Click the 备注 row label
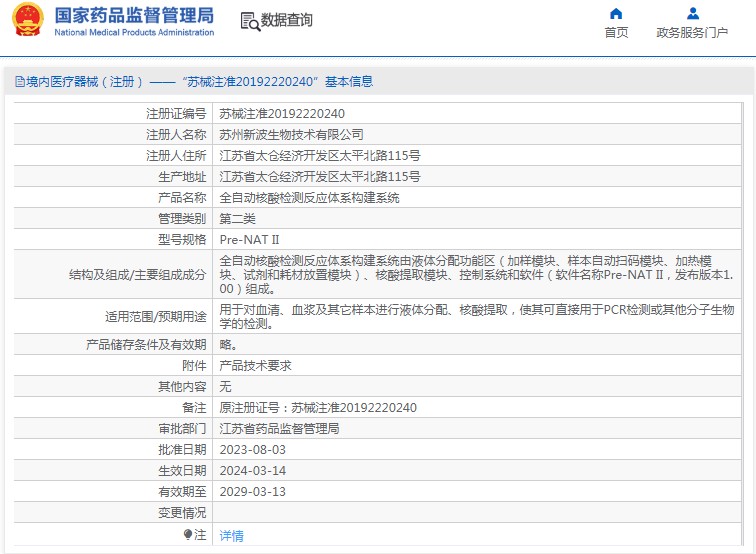 click(x=194, y=408)
